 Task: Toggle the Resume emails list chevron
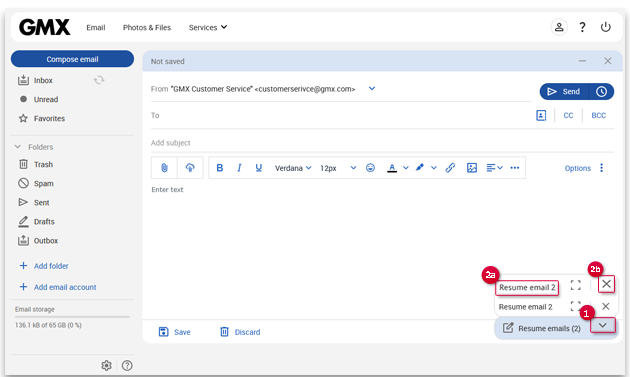[603, 325]
